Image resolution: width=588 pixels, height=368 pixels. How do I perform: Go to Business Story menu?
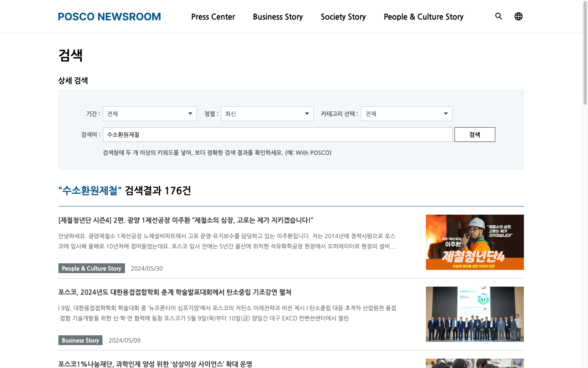tap(278, 17)
